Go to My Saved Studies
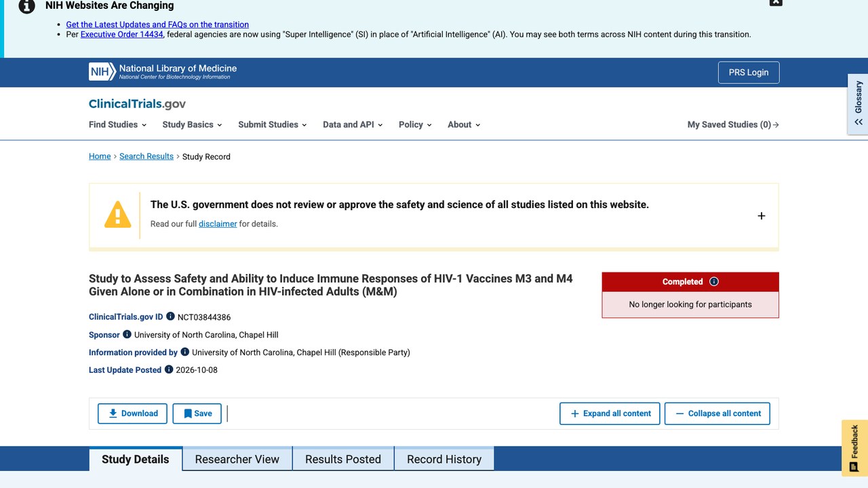This screenshot has width=868, height=488. pyautogui.click(x=733, y=125)
